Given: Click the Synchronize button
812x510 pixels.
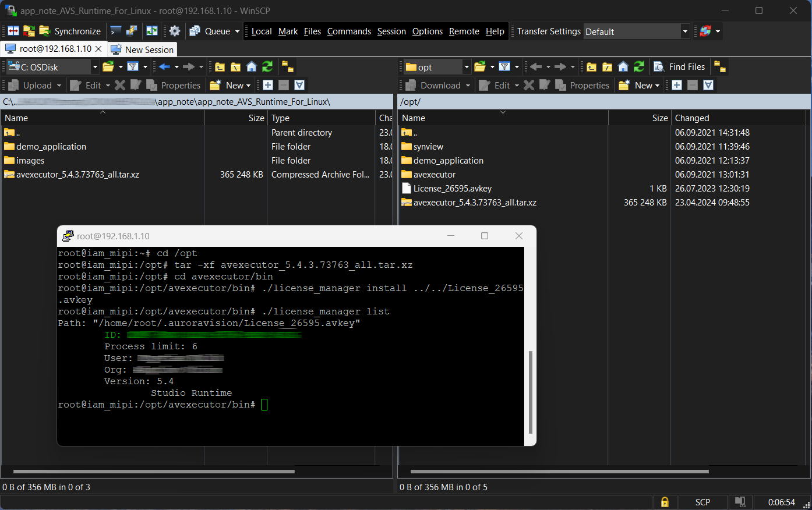Looking at the screenshot, I should tap(70, 31).
